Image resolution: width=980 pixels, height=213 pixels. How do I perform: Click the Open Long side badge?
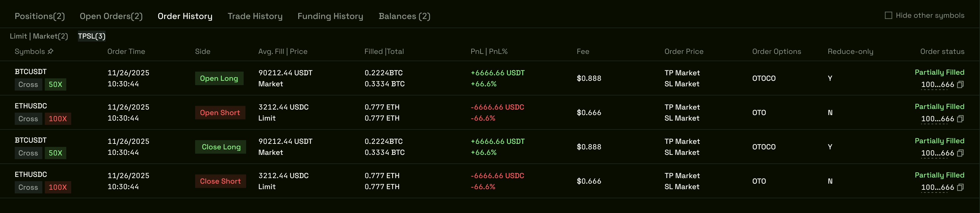point(219,79)
